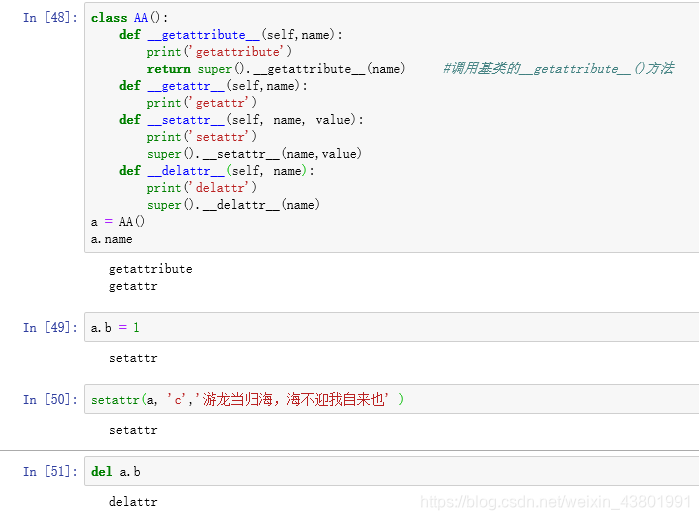Click the print('getattribute') line

(219, 52)
